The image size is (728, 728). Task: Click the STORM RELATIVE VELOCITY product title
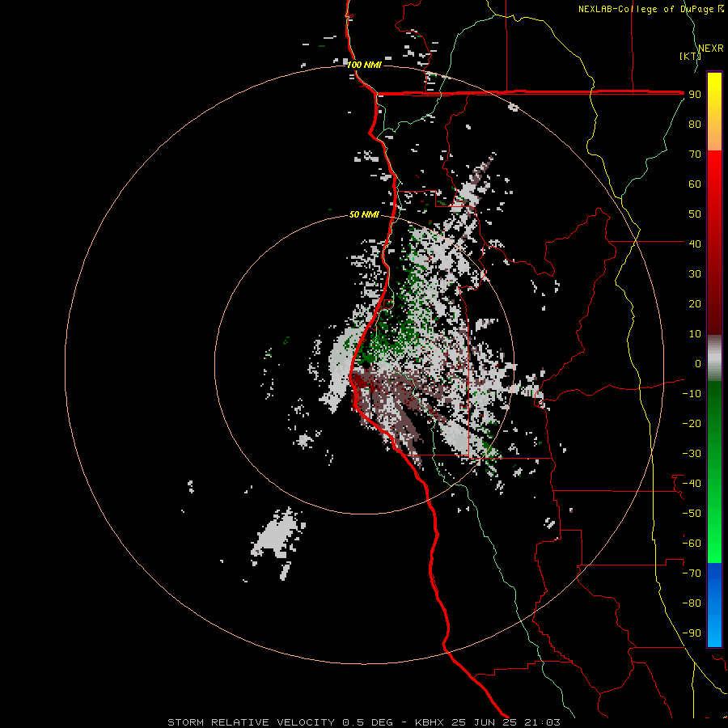coord(251,722)
